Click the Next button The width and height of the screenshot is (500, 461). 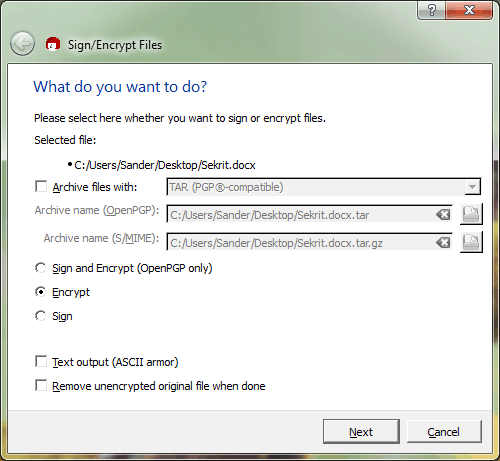pyautogui.click(x=361, y=432)
